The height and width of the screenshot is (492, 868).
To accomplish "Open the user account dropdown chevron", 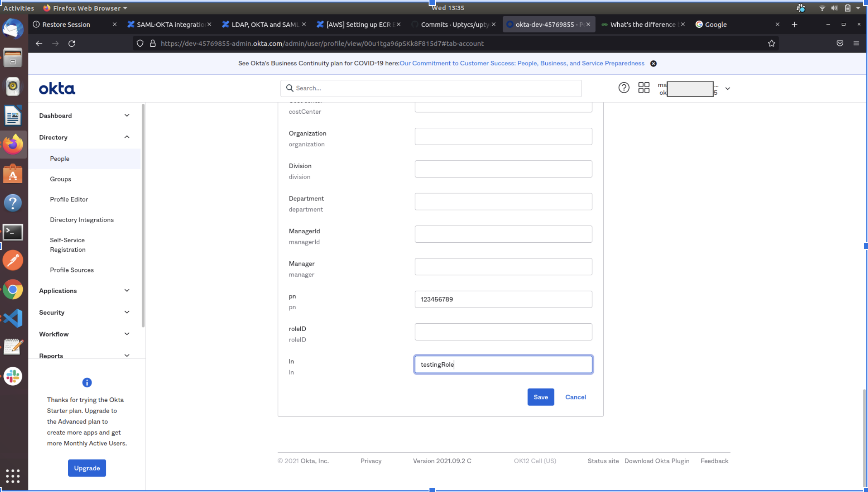I will click(x=727, y=88).
